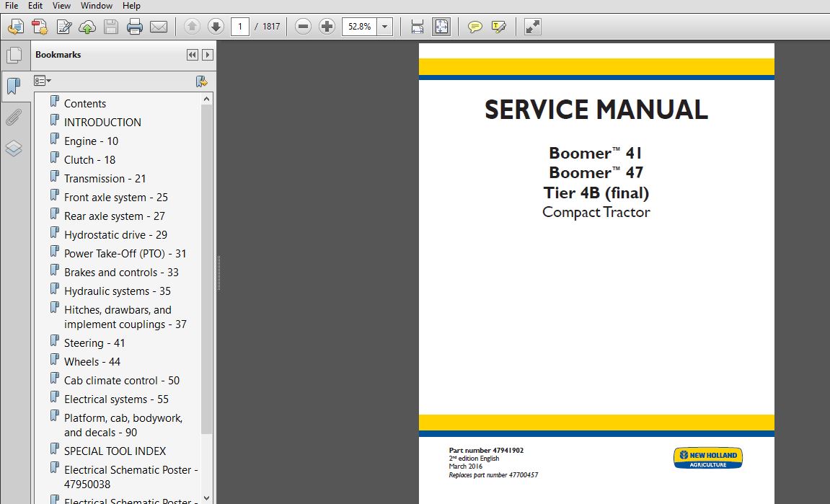Go to previous page arrow
The image size is (830, 504).
click(192, 27)
